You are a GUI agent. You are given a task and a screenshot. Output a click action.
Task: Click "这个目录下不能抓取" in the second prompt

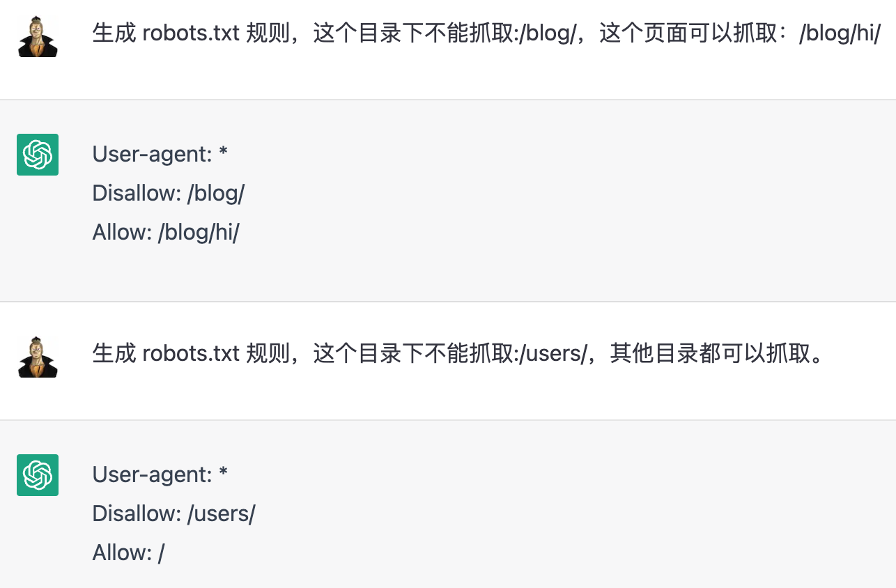point(412,353)
